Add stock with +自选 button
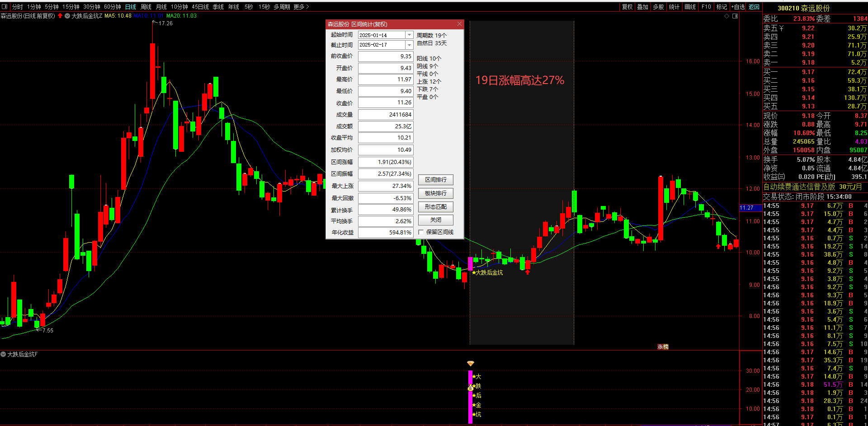 [738, 7]
